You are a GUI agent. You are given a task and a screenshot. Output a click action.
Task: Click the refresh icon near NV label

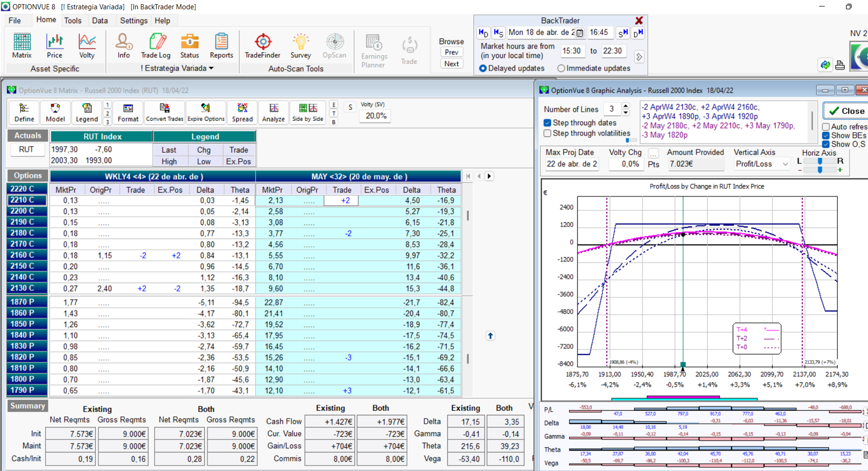825,65
